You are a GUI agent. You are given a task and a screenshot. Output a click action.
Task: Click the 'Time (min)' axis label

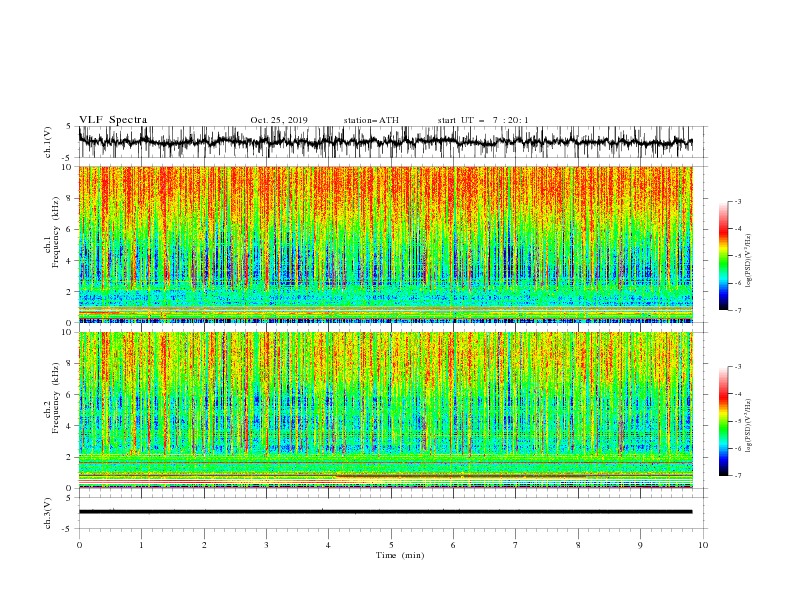pos(400,555)
